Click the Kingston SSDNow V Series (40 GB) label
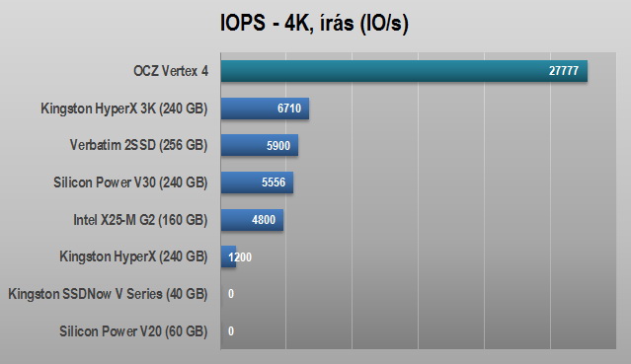631x364 pixels. coord(108,294)
